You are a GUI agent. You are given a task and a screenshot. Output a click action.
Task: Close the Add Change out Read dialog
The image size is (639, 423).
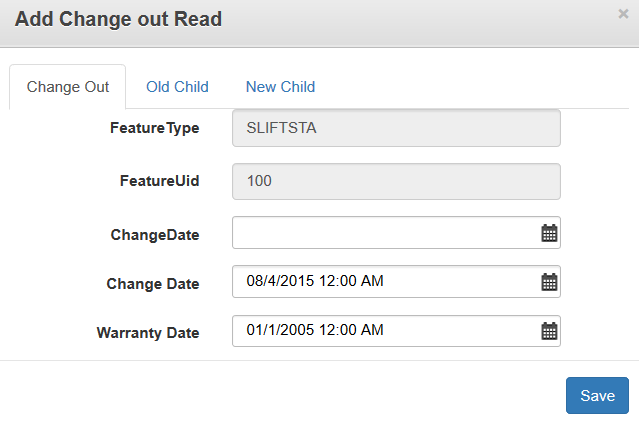coord(623,14)
